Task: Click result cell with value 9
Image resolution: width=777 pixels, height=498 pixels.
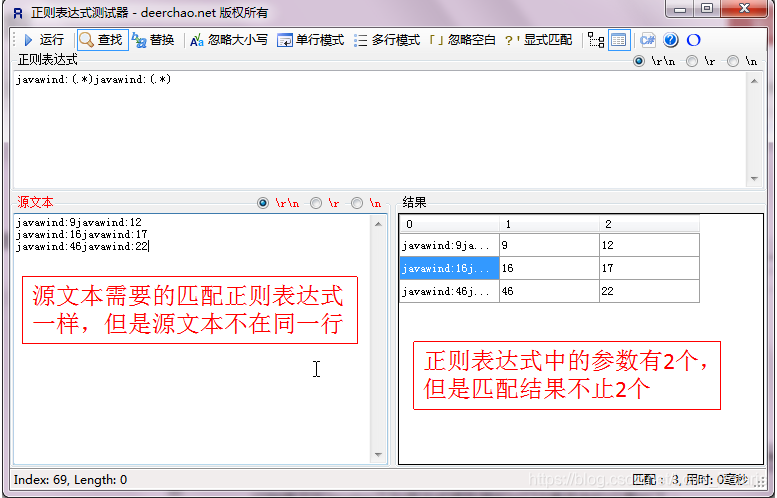Action: [x=550, y=245]
